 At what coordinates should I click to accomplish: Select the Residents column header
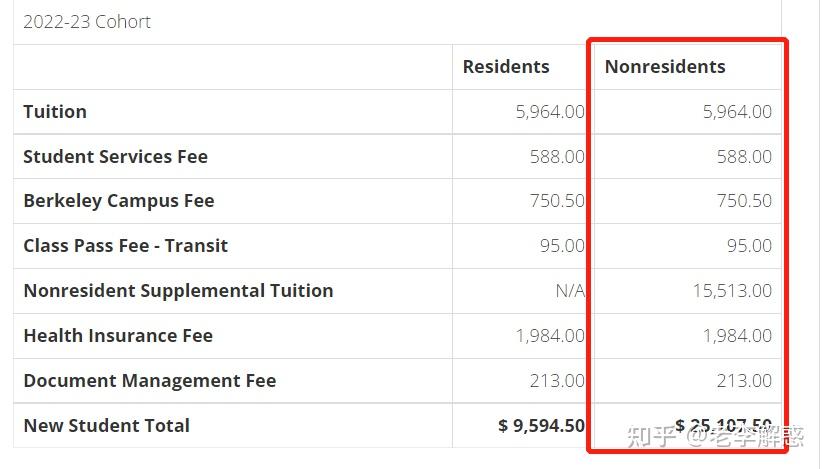pos(506,67)
